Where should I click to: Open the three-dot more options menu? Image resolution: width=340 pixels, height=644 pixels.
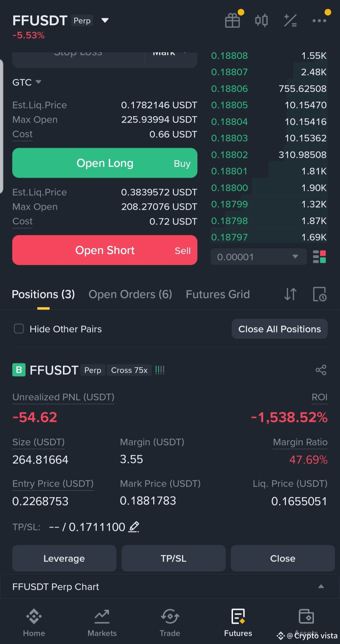click(319, 20)
